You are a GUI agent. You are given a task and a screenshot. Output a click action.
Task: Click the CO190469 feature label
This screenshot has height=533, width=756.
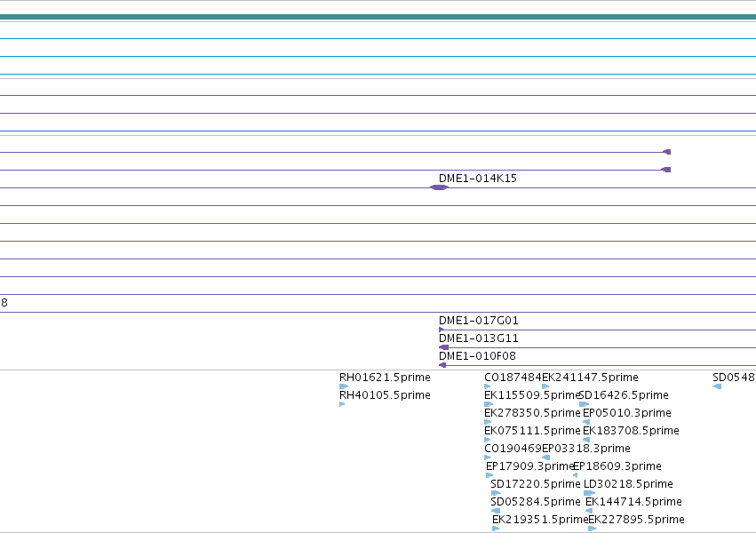coord(513,449)
